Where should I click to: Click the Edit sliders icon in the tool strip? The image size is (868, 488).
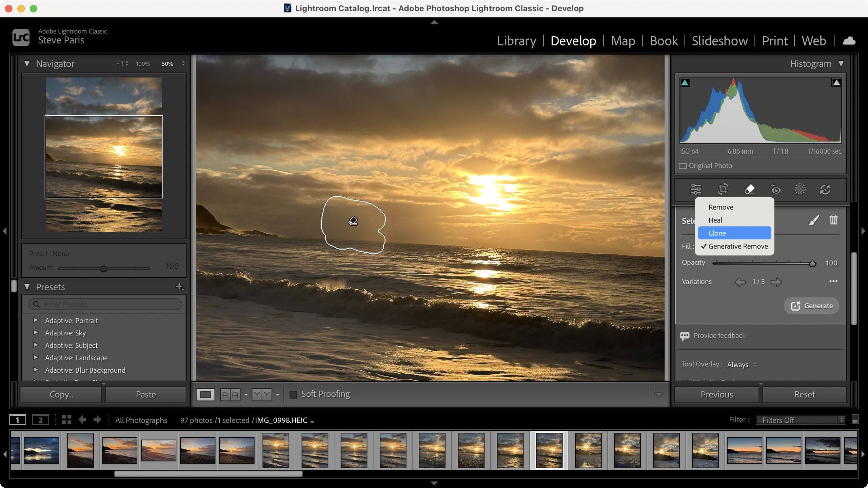coord(696,189)
